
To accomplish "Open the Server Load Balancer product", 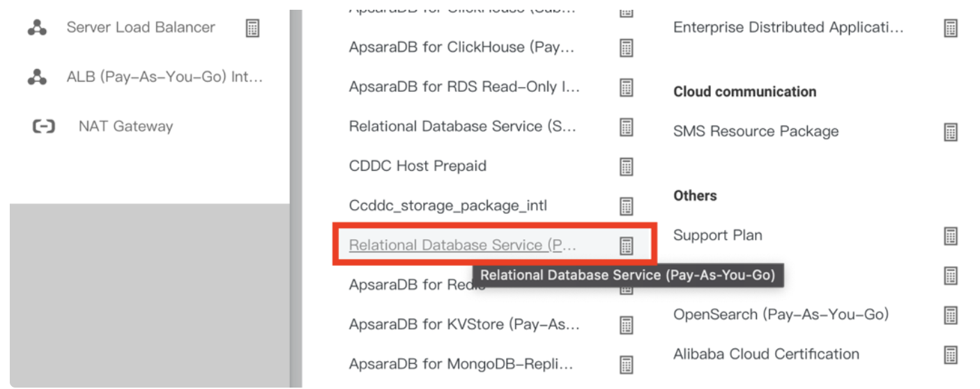I will (x=141, y=27).
